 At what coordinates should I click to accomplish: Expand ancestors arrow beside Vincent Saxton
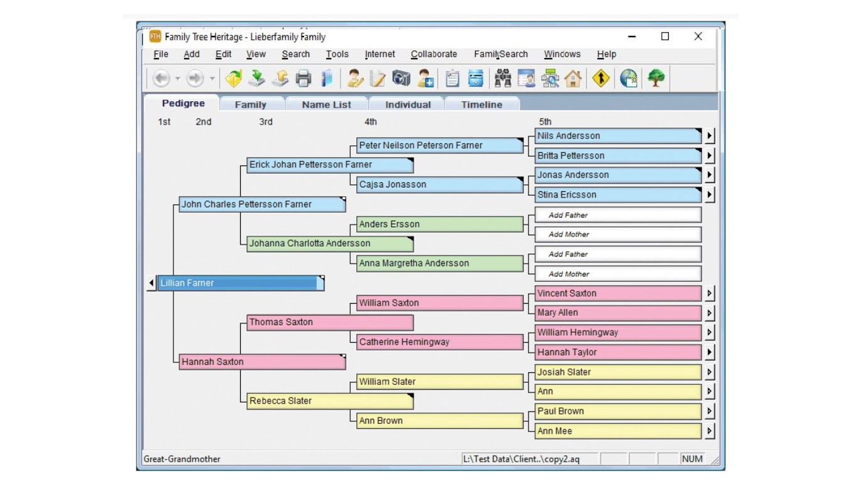coord(710,293)
